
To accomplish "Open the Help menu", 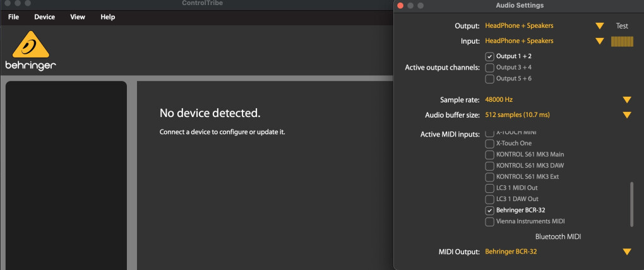I will tap(107, 17).
